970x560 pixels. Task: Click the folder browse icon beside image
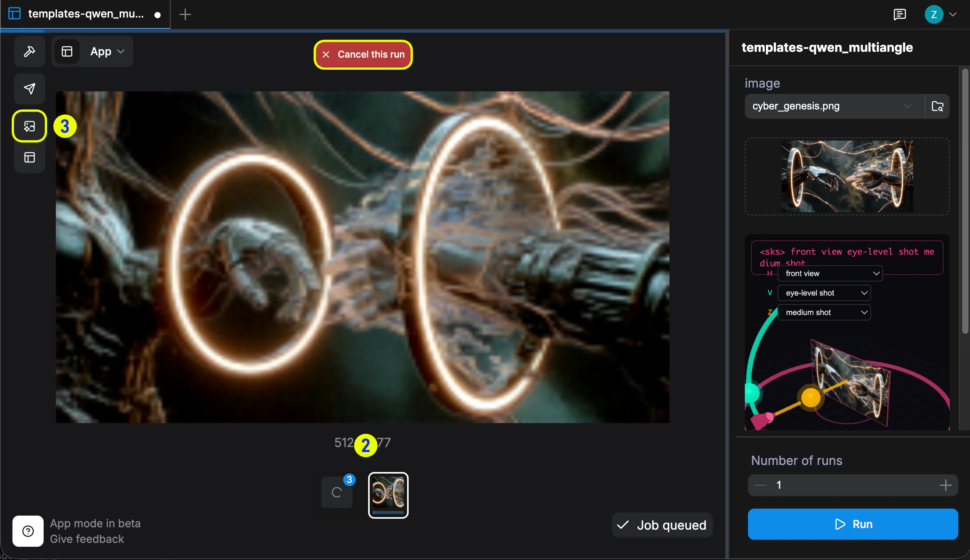[937, 106]
